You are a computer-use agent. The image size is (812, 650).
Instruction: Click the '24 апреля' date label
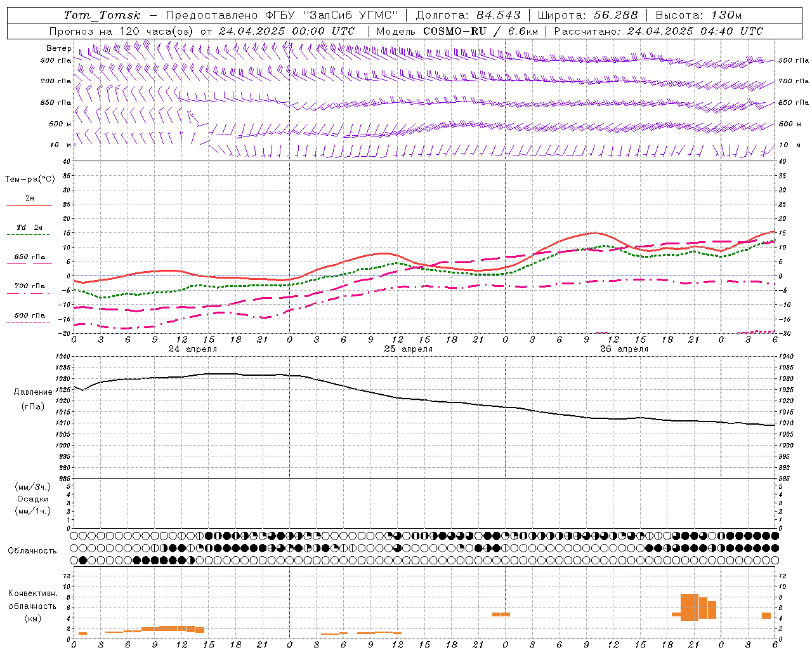(x=192, y=349)
